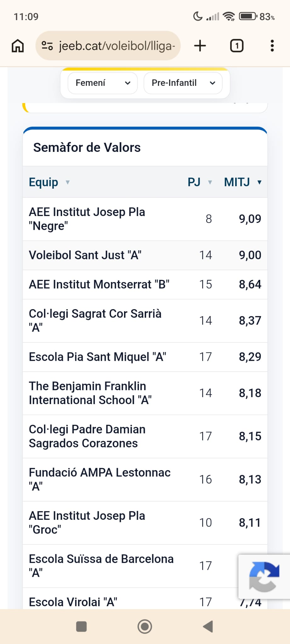The height and width of the screenshot is (644, 290).
Task: Tap the Android home circle button
Action: pyautogui.click(x=145, y=626)
